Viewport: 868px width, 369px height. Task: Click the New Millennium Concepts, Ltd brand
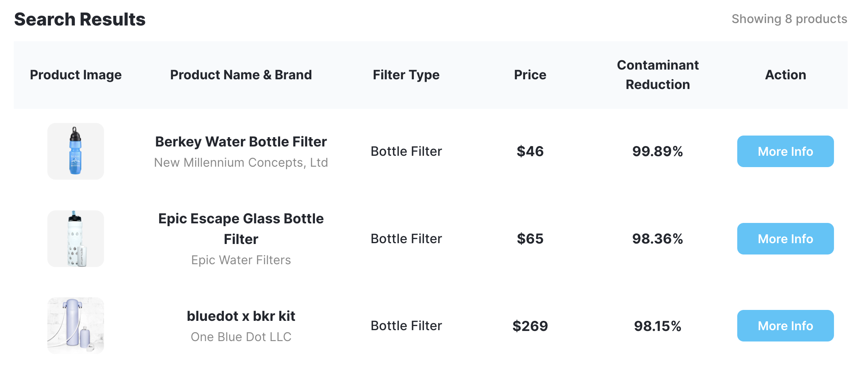241,163
